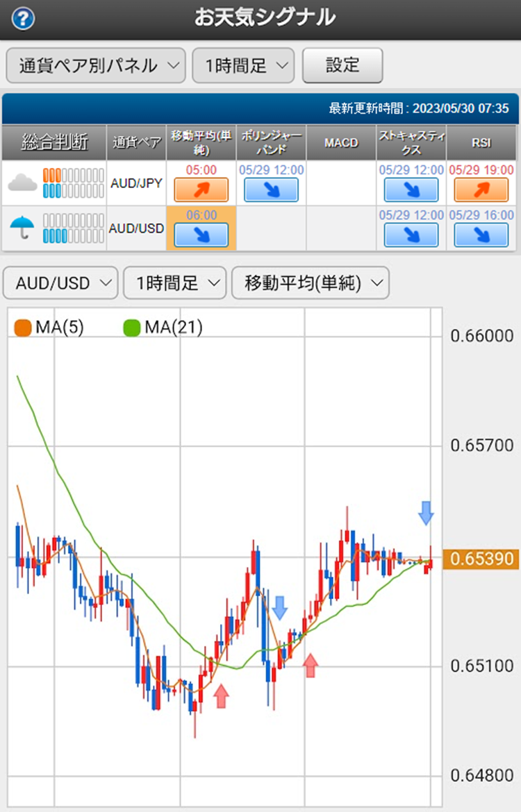Select the AUD/JPY currency pair cell

136,183
